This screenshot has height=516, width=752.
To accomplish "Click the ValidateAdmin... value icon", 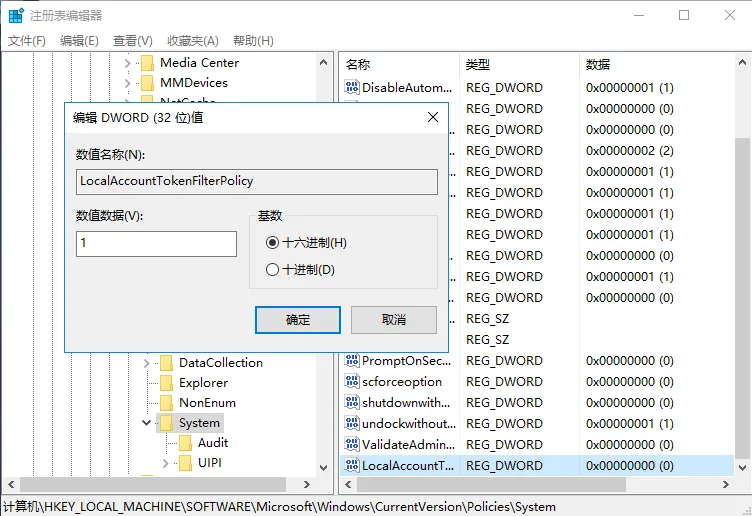I will pos(352,445).
